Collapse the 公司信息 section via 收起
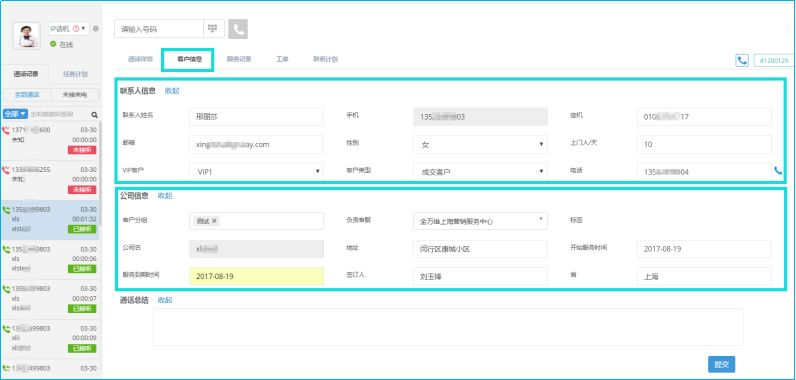 coord(165,196)
